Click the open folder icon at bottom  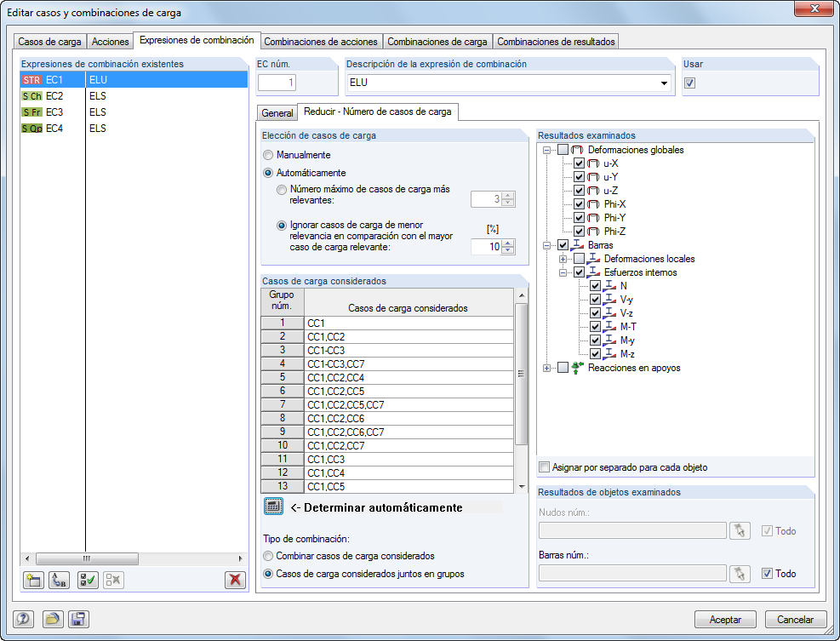coord(53,620)
